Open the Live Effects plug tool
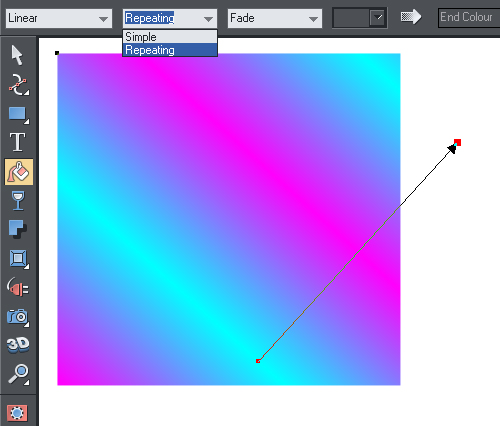This screenshot has width=500, height=426. [x=18, y=287]
